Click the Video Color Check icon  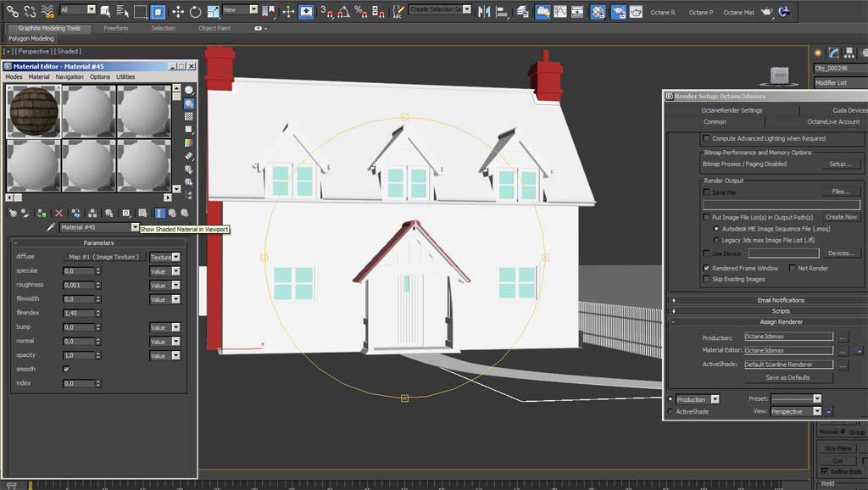[x=189, y=142]
